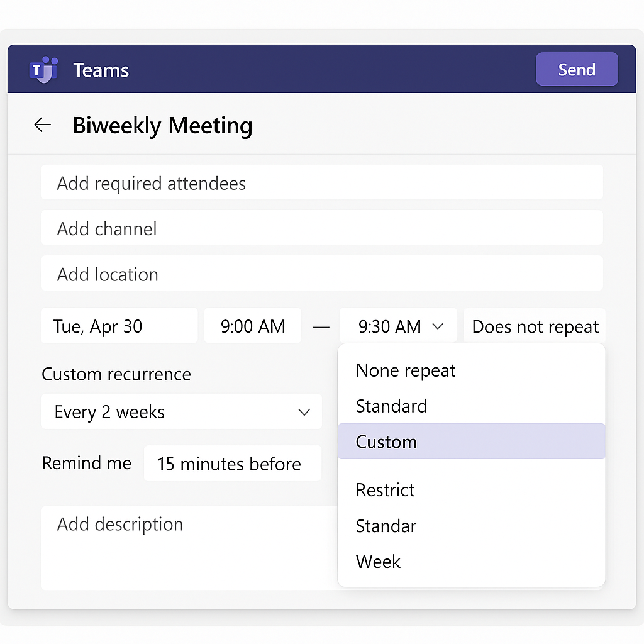
Task: Open the 15 minutes before reminder
Action: point(233,464)
